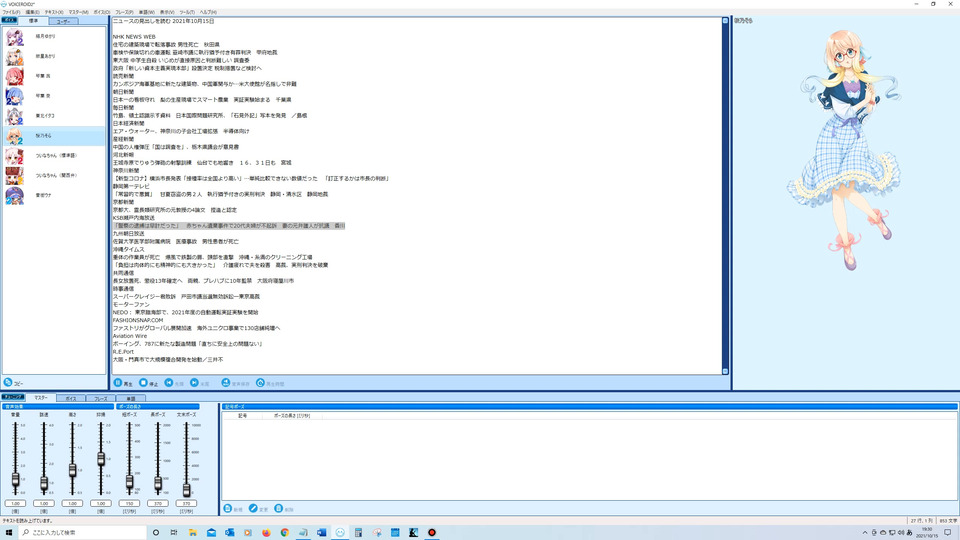Open Firefox from the taskbar
The width and height of the screenshot is (960, 540).
click(266, 533)
